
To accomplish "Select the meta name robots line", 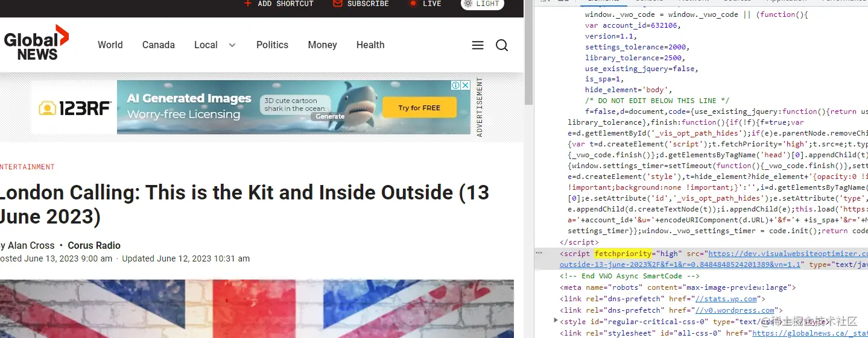I will click(x=677, y=287).
